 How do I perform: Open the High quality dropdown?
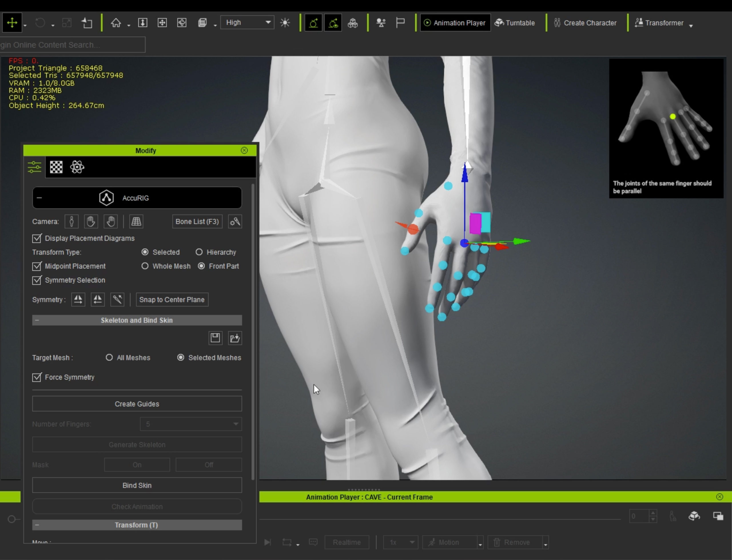247,23
